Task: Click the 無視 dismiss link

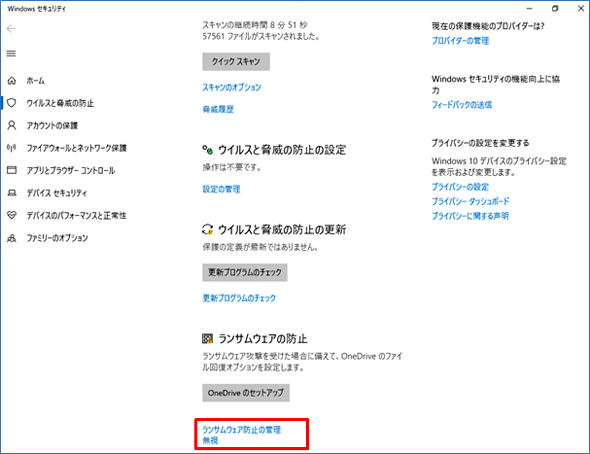Action: tap(210, 440)
